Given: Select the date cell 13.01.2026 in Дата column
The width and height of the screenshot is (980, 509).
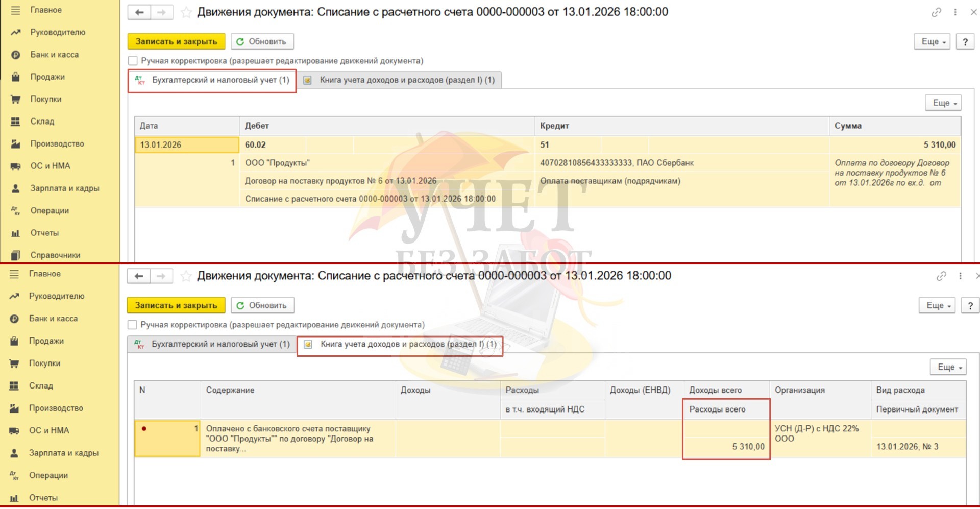Looking at the screenshot, I should point(186,145).
